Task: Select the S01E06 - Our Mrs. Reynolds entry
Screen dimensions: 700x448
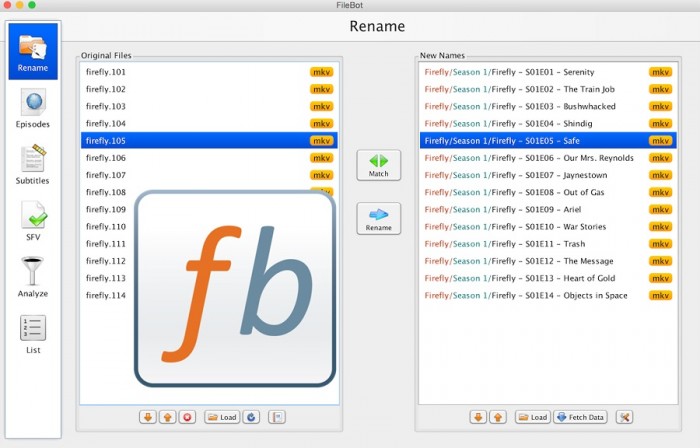Action: pos(548,158)
